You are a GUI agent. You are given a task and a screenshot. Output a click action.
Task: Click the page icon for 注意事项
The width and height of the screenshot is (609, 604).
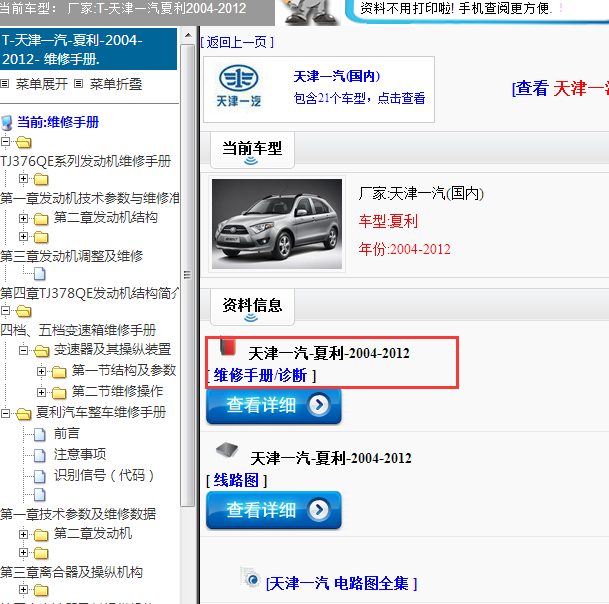click(x=40, y=455)
